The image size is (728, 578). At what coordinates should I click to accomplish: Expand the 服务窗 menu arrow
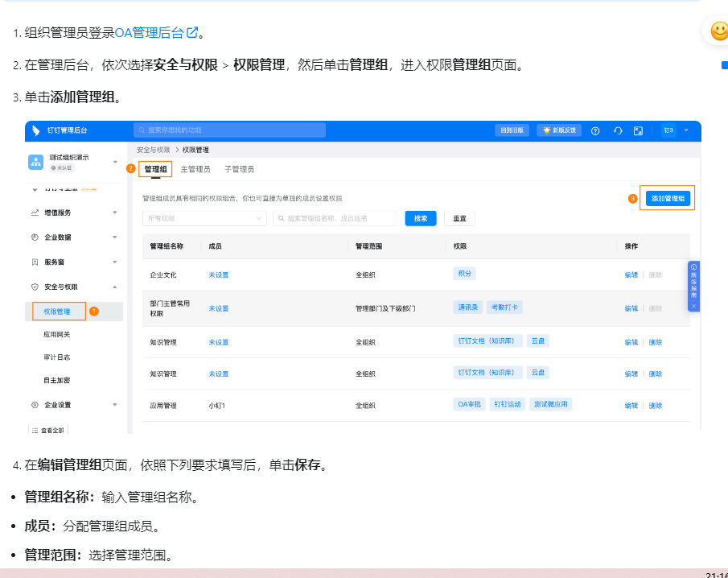tap(115, 262)
